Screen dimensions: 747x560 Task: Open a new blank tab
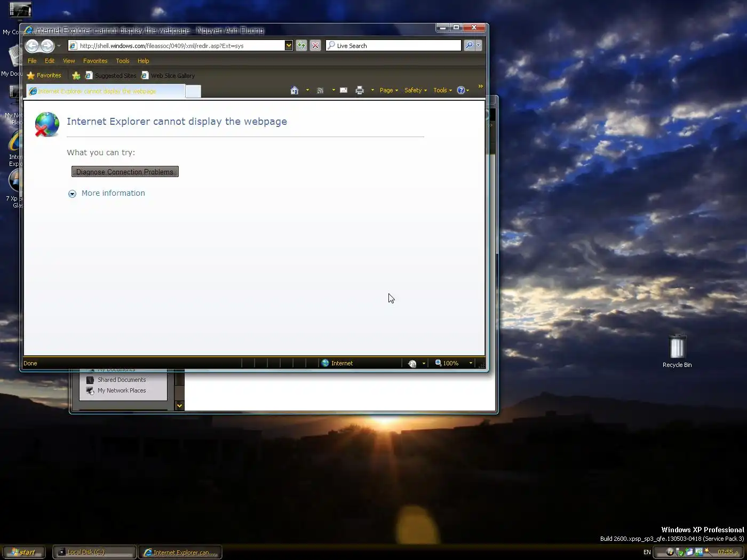coord(193,92)
